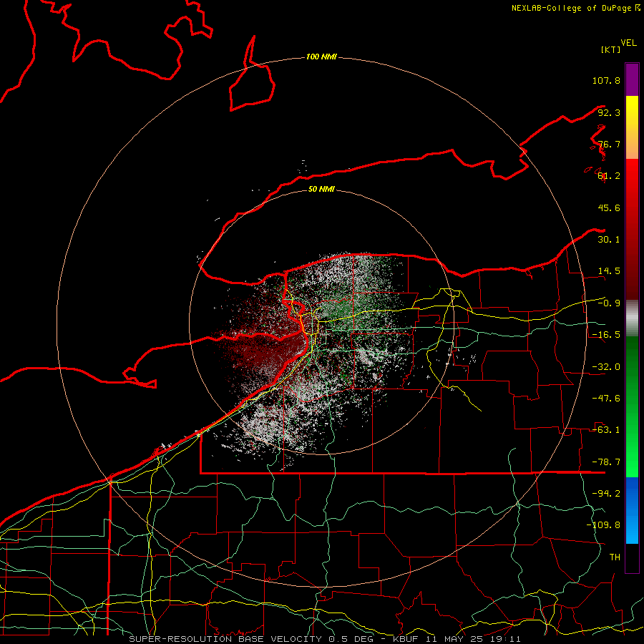Viewport: 644px width, 644px height.
Task: Click the [KT] units label
Action: coord(610,49)
